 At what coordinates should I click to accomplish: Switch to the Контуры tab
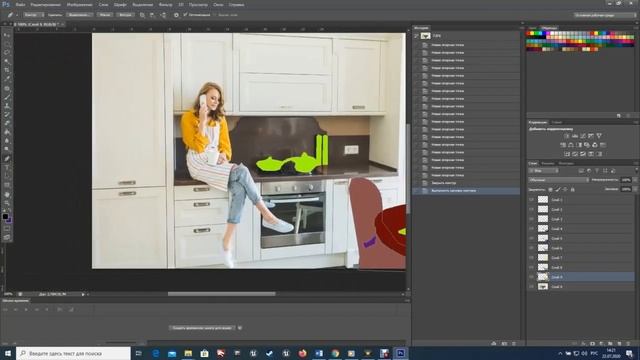pos(566,163)
